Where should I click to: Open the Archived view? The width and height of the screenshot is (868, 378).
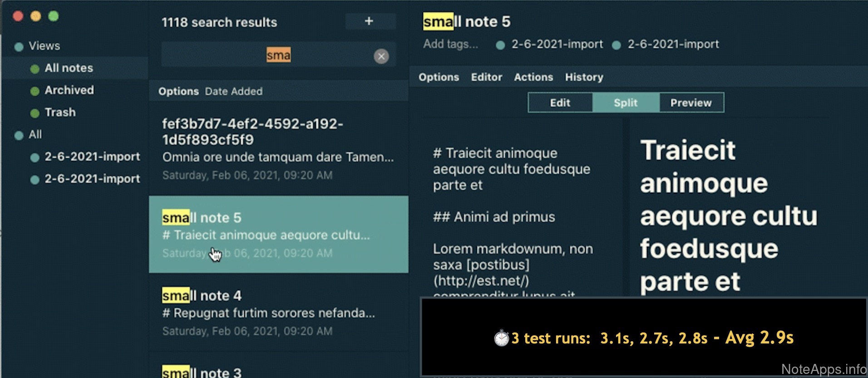[x=69, y=90]
